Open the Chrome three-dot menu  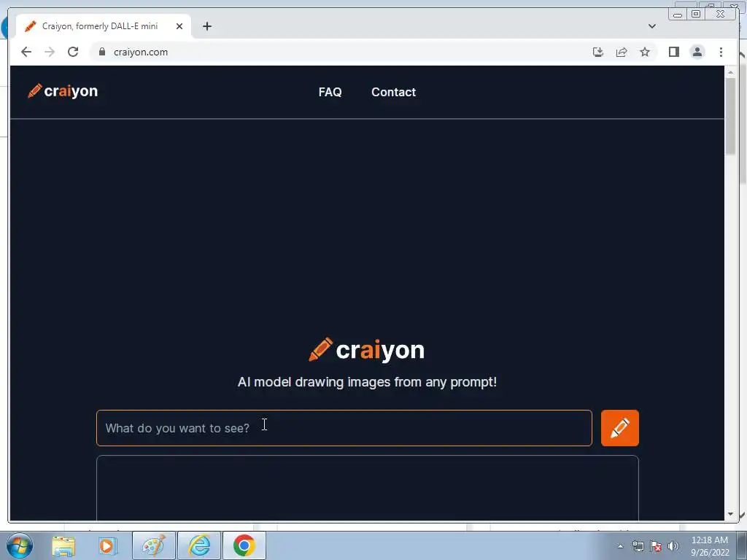(x=721, y=52)
